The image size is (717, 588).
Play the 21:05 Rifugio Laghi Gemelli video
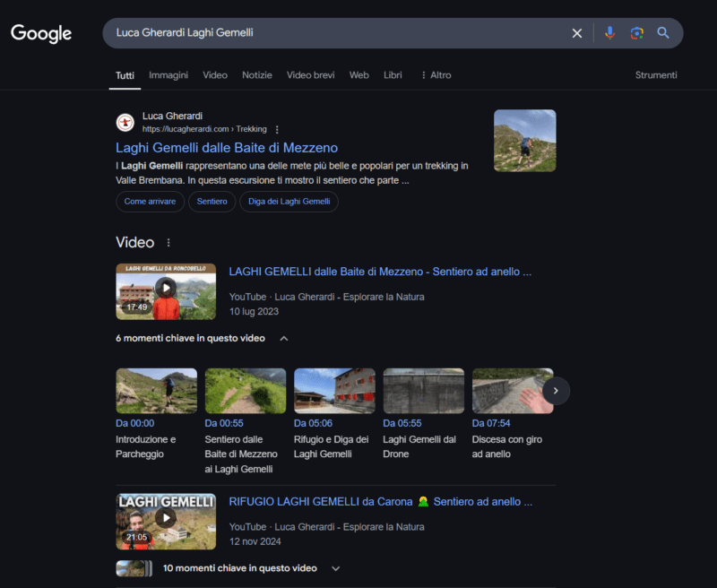point(166,522)
